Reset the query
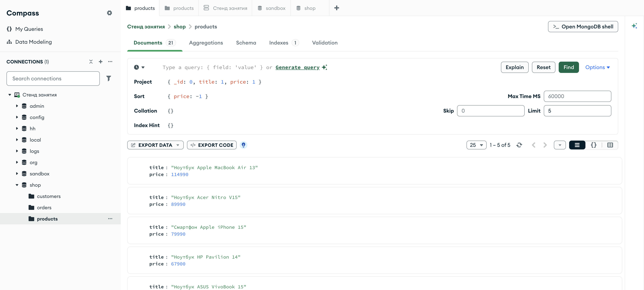The height and width of the screenshot is (290, 644). click(x=544, y=67)
